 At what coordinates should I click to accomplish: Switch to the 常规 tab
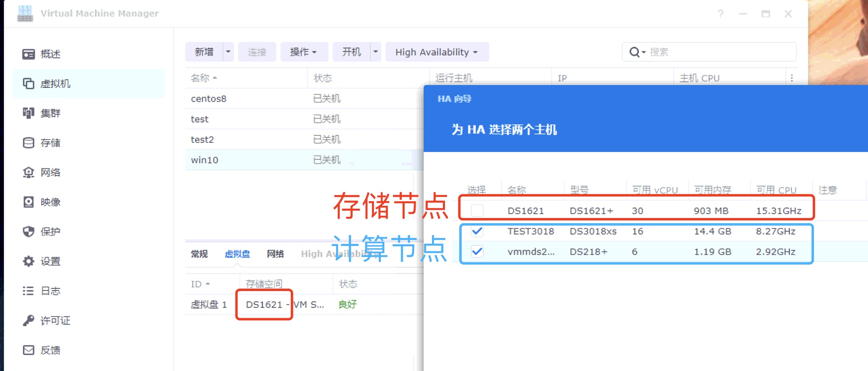199,254
